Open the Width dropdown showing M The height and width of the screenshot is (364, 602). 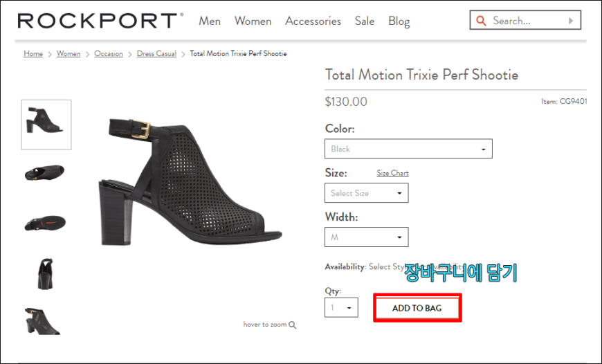(367, 237)
